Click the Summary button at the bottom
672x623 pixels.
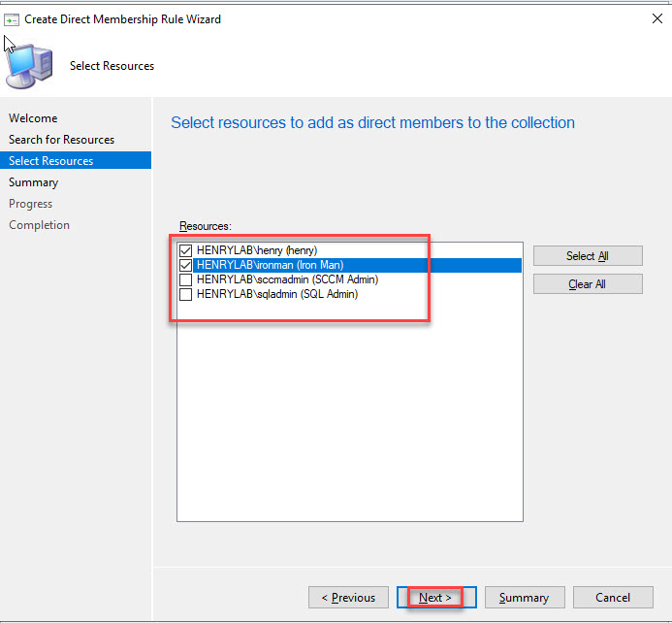(524, 598)
